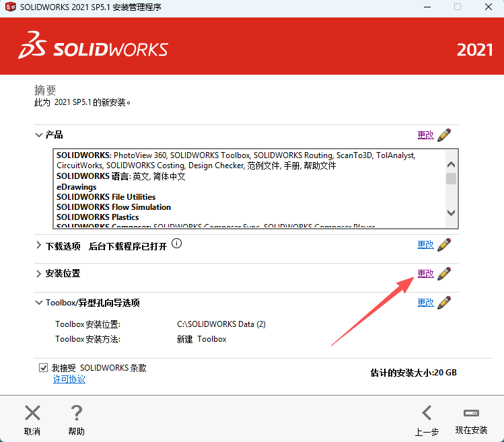Click the info circle next to 后台下载程序已打开

176,244
